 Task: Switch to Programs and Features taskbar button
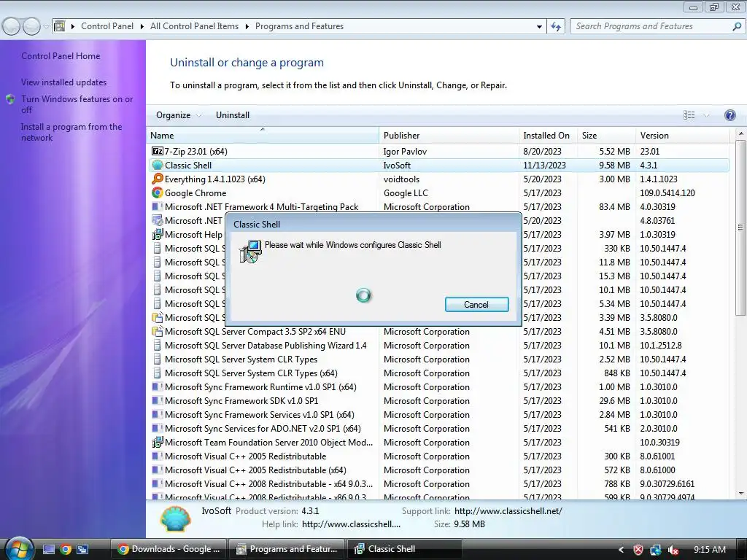tap(287, 549)
